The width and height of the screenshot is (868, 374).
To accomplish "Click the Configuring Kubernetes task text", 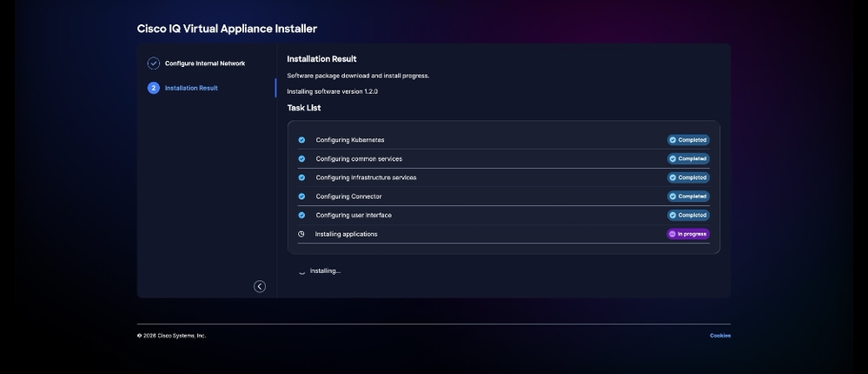I will [x=350, y=140].
